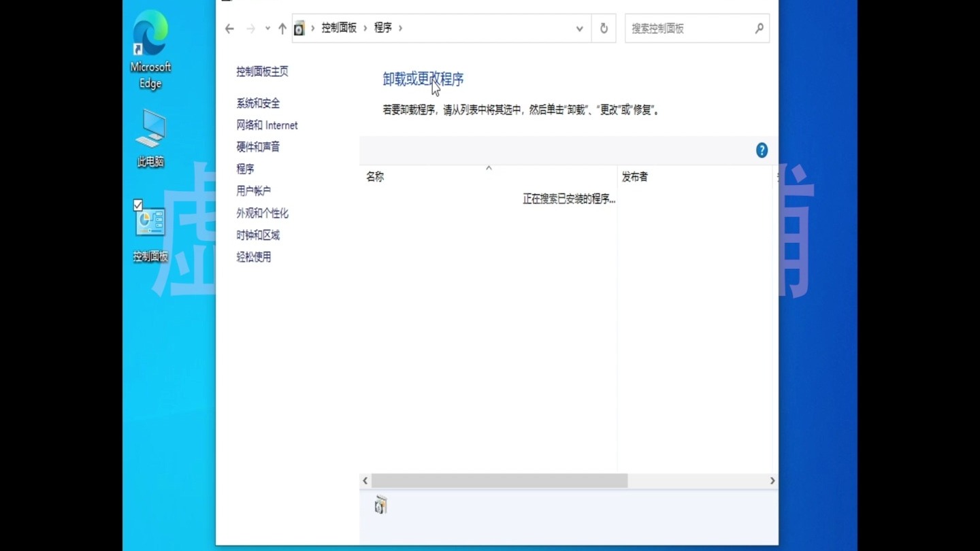
Task: Open 轻松使用 category link
Action: tap(254, 257)
